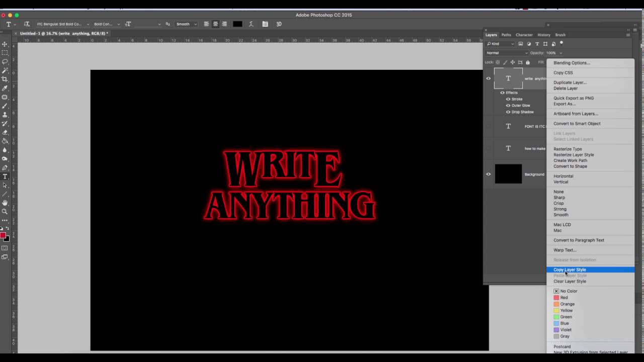644x362 pixels.
Task: Hide the Drop Shadow effect
Action: pos(508,112)
